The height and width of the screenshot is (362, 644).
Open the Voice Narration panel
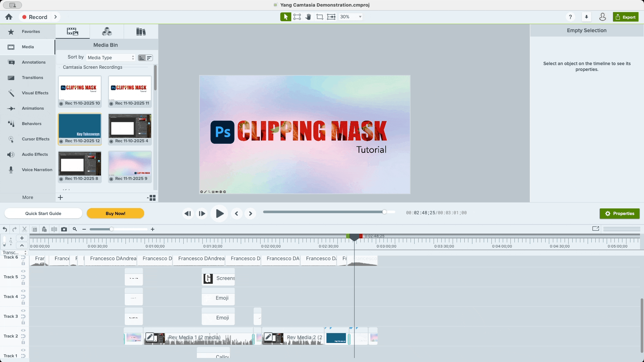pos(27,170)
